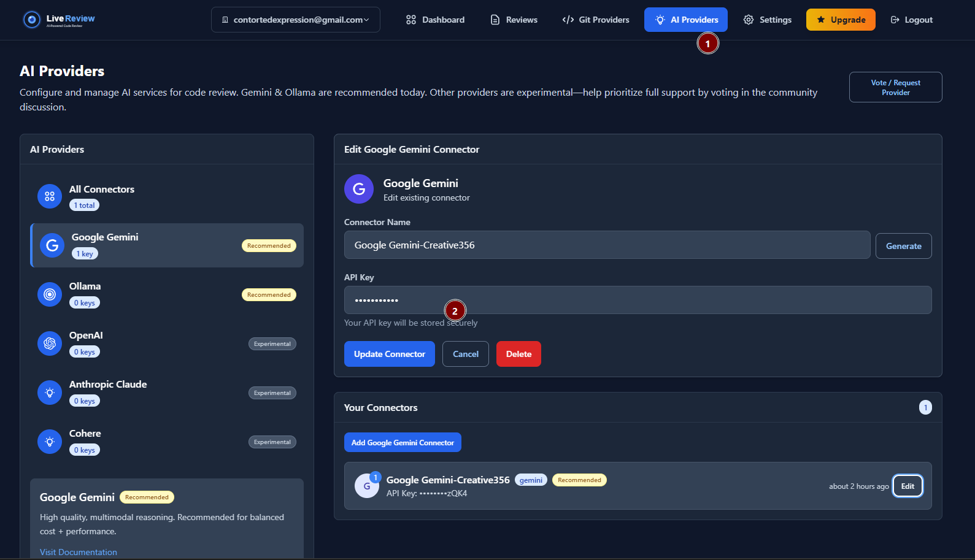Click the Connector Name input field

(607, 245)
